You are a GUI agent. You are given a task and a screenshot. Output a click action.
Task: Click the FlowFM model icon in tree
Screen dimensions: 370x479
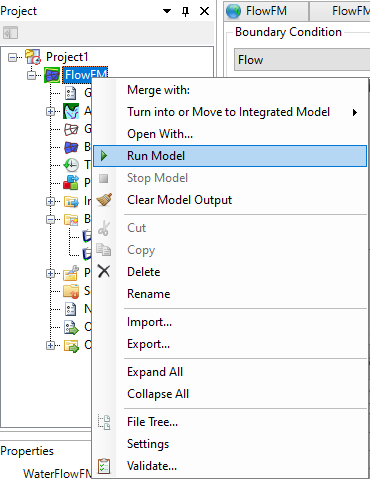pyautogui.click(x=52, y=75)
